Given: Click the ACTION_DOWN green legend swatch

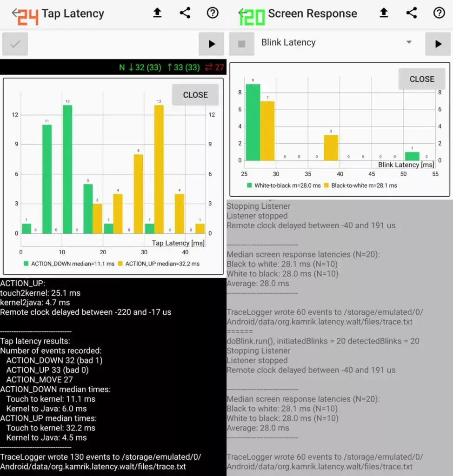Looking at the screenshot, I should tap(26, 264).
